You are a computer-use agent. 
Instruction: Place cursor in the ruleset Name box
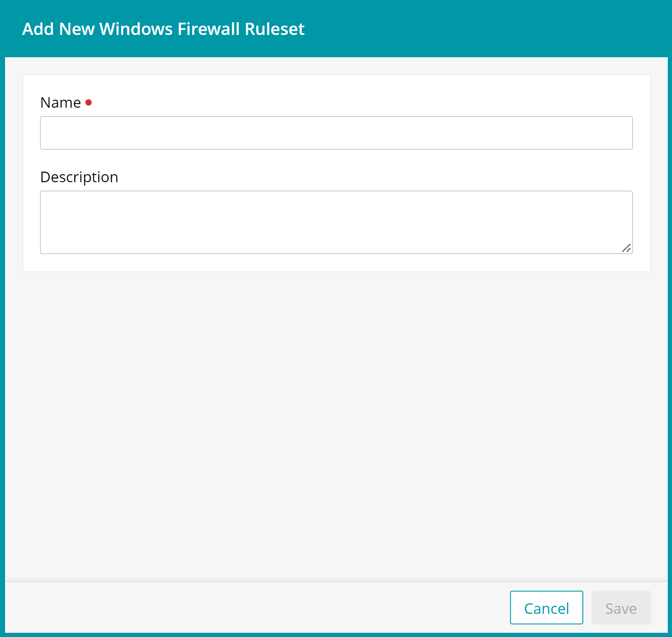(x=336, y=133)
